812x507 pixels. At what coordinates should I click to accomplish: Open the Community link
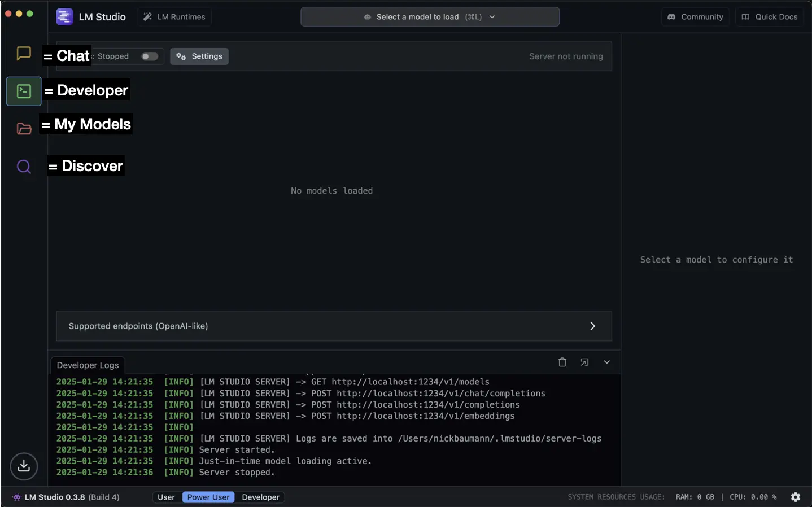(x=695, y=17)
